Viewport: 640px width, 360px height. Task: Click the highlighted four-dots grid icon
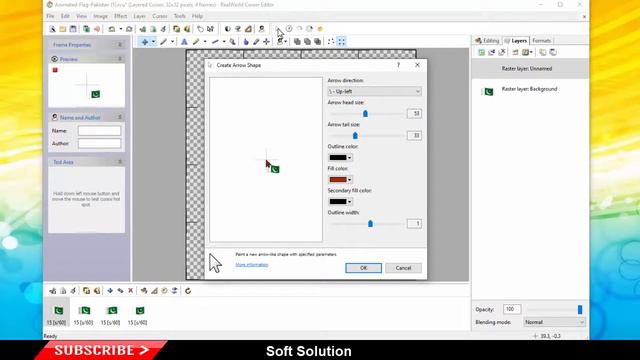(x=342, y=42)
